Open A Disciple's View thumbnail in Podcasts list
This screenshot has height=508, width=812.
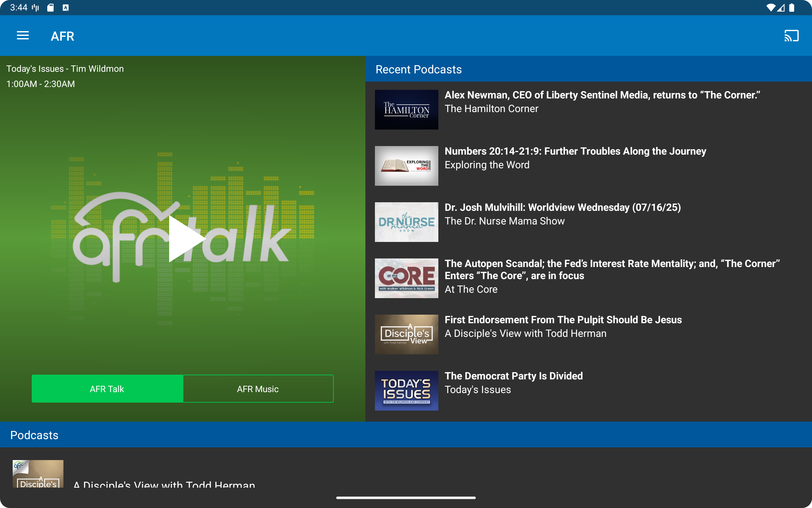pos(38,474)
